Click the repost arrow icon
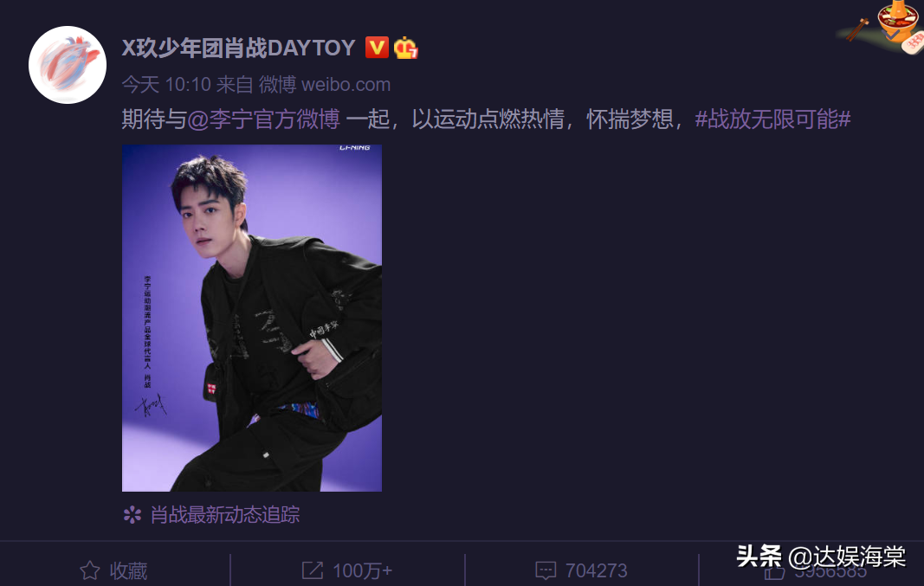The width and height of the screenshot is (924, 586). (313, 570)
